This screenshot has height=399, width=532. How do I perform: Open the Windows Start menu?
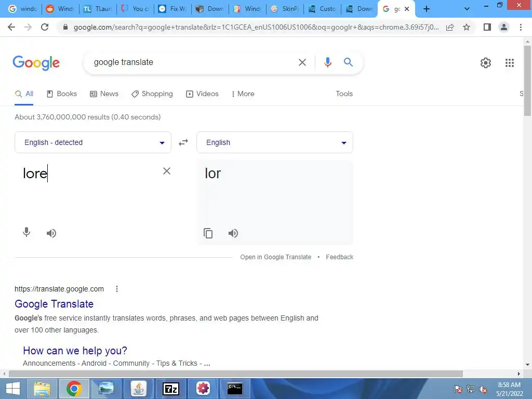tap(13, 389)
